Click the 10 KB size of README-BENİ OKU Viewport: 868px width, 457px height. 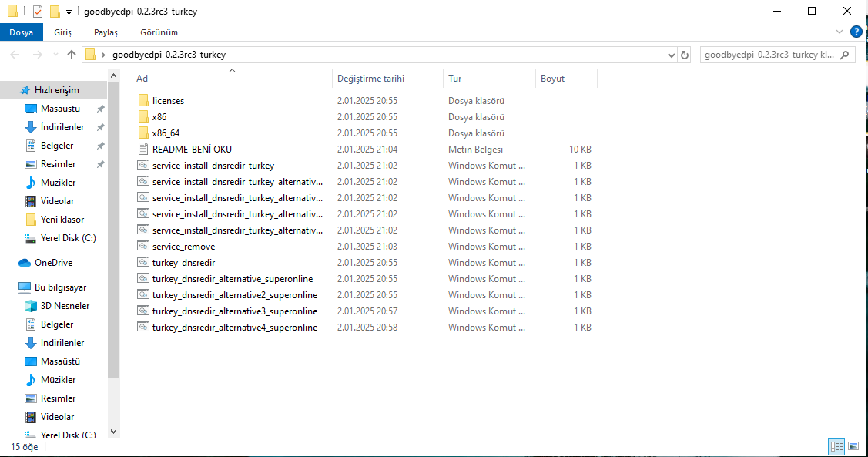(580, 149)
